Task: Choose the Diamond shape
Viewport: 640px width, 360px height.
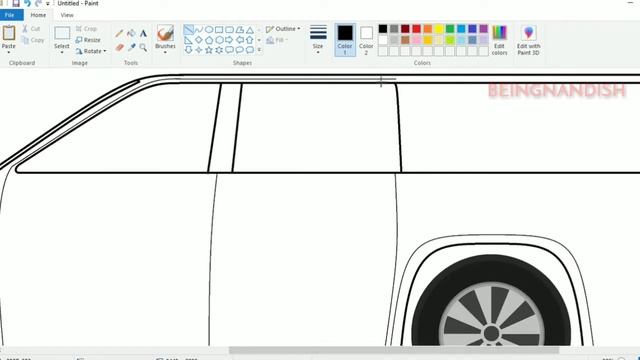Action: tap(199, 40)
